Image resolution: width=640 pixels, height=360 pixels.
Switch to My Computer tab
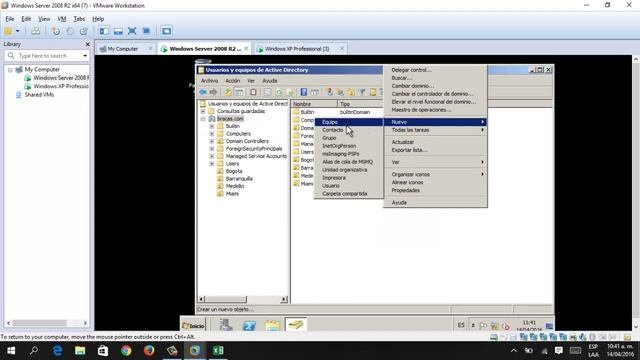(x=125, y=49)
